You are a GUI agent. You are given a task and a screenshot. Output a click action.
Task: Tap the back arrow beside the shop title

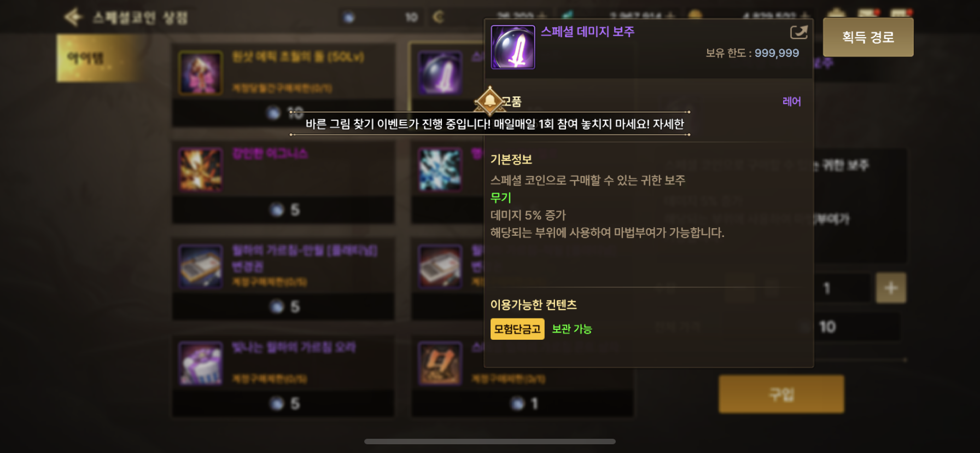pyautogui.click(x=73, y=17)
